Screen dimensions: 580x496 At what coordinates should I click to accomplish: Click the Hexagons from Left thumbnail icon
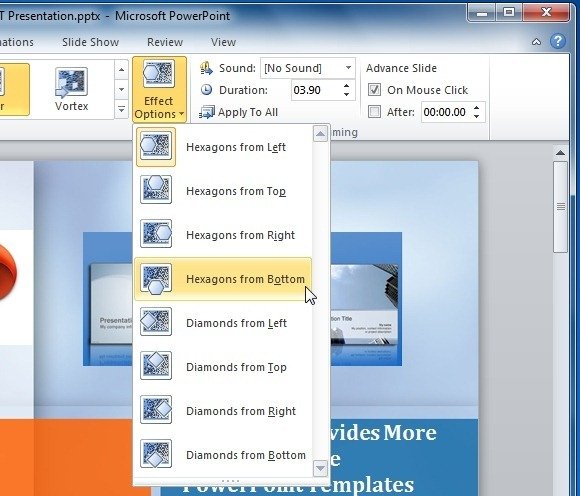pos(156,146)
